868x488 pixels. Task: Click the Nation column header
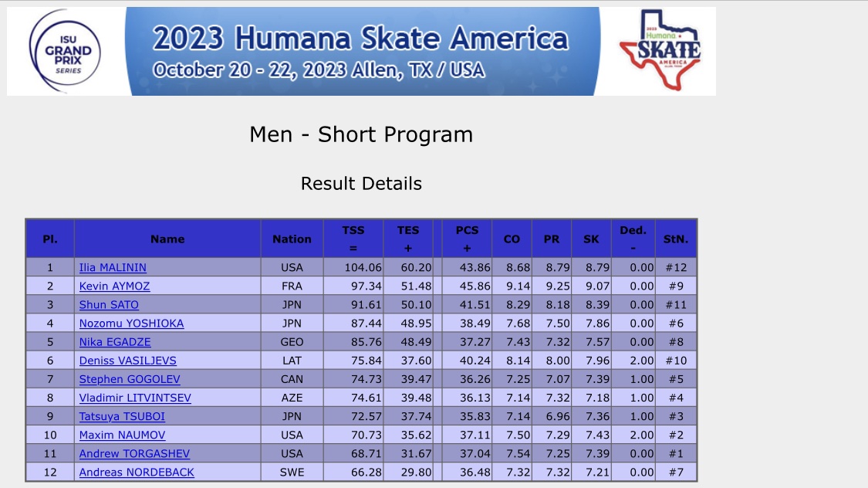[292, 239]
